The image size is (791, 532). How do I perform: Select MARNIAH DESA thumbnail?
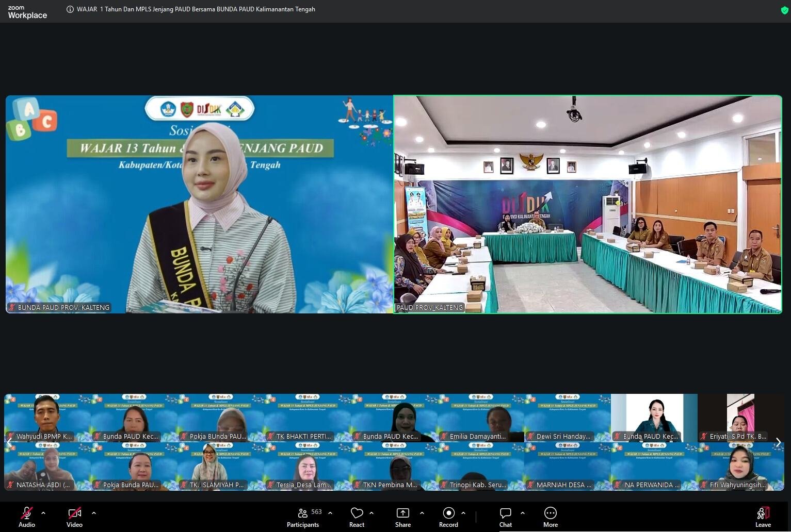[568, 467]
